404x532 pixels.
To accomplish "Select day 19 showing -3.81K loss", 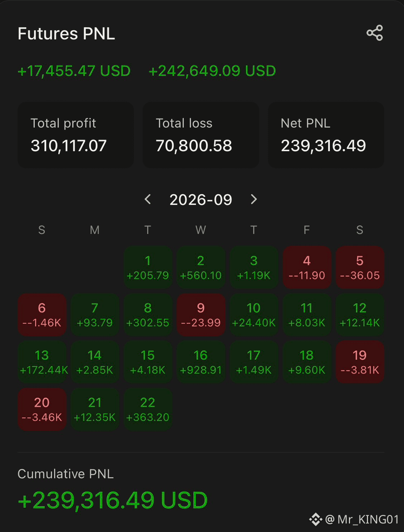I will [360, 362].
